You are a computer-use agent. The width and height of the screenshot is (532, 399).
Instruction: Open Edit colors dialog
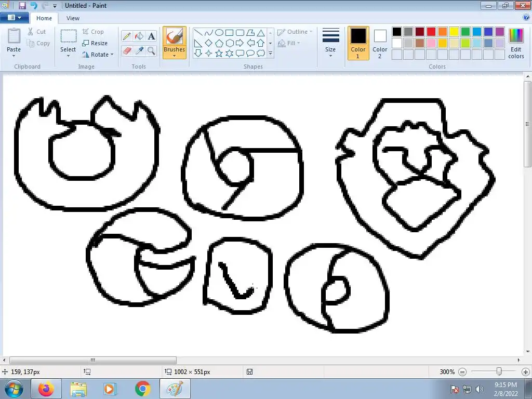coord(516,43)
